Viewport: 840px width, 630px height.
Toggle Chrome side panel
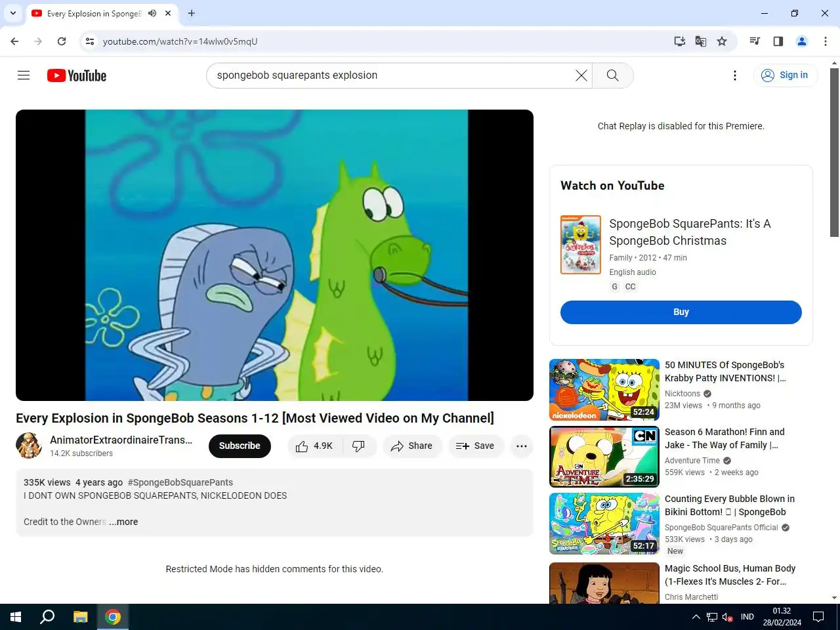(778, 41)
